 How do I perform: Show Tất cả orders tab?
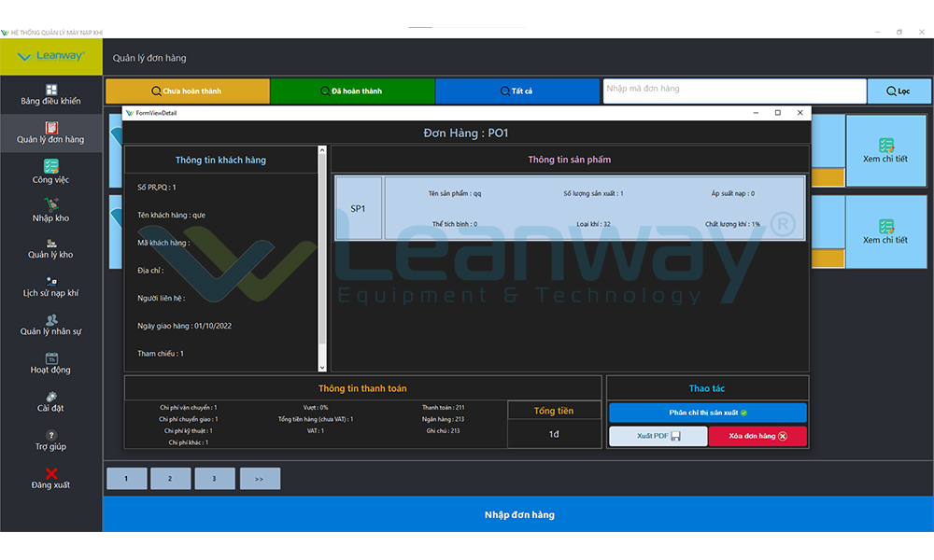(517, 91)
